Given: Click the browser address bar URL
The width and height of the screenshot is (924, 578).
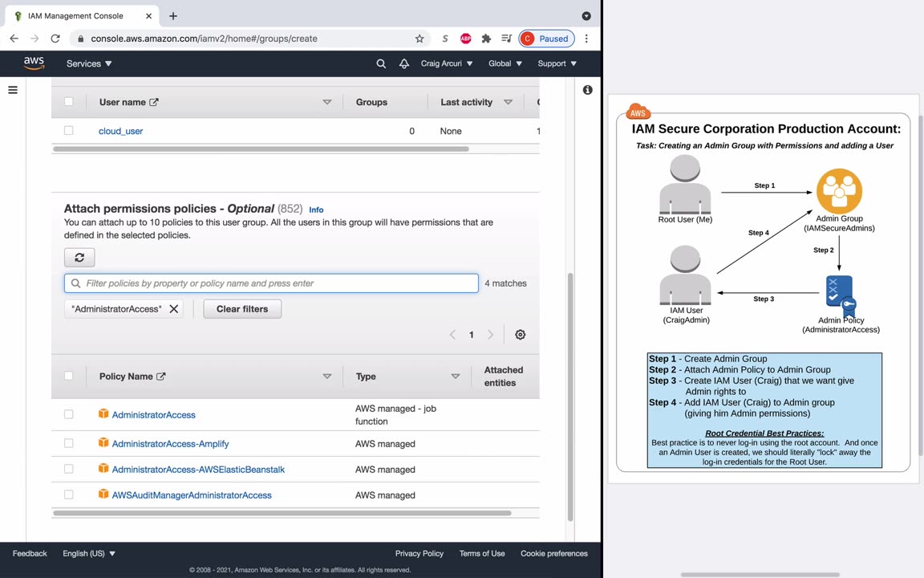Looking at the screenshot, I should (204, 39).
